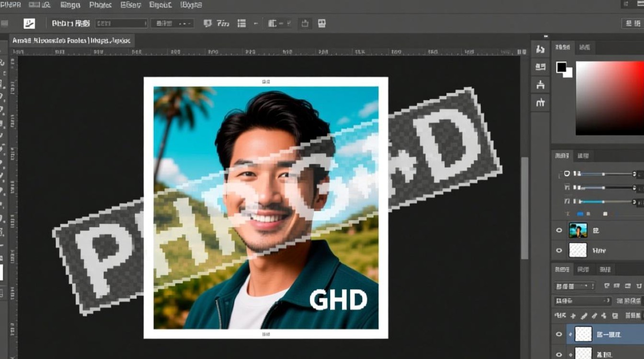The width and height of the screenshot is (644, 359).
Task: Open the layer filter kind dropdown
Action: 575,286
